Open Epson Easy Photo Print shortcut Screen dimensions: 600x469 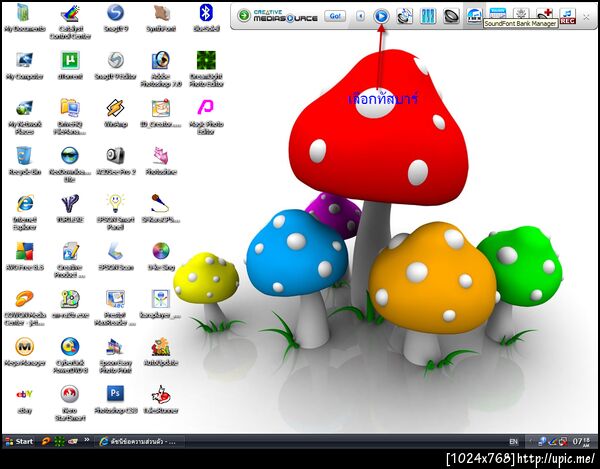pyautogui.click(x=116, y=356)
